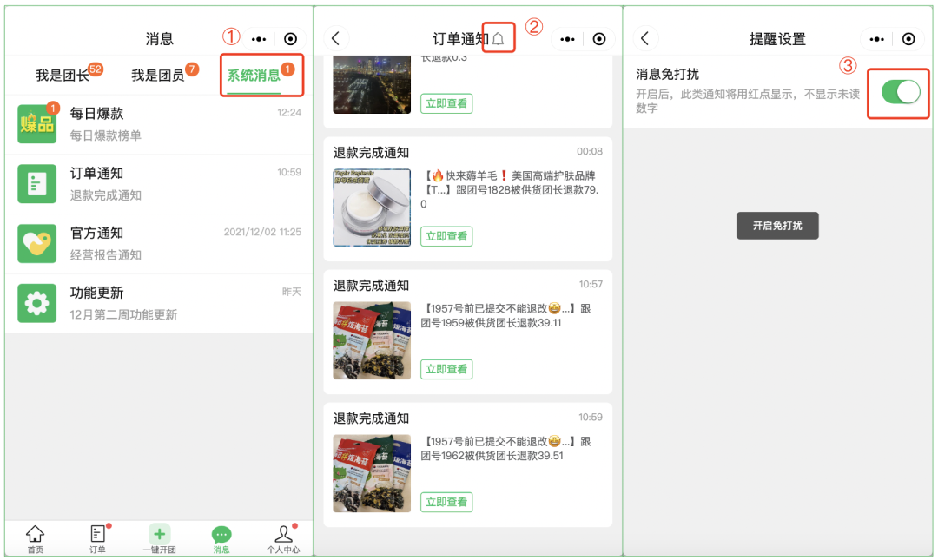Click the bell icon beside 订单通知 title
Image resolution: width=938 pixels, height=560 pixels.
[x=498, y=39]
